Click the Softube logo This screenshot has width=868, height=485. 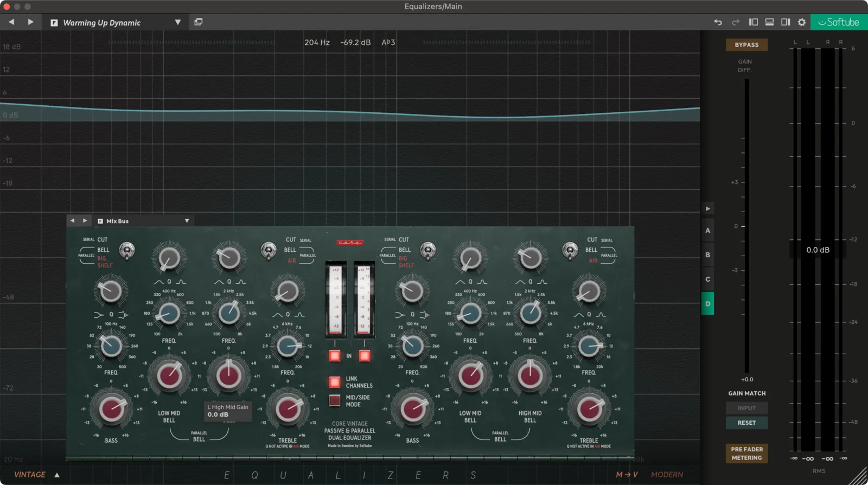[839, 22]
